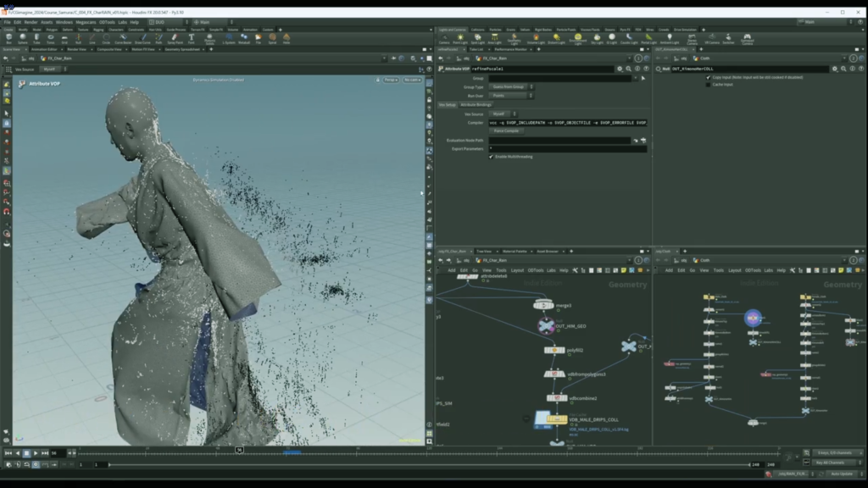This screenshot has height=488, width=868.
Task: Toggle real-time playback on the timeline
Action: coord(36,465)
